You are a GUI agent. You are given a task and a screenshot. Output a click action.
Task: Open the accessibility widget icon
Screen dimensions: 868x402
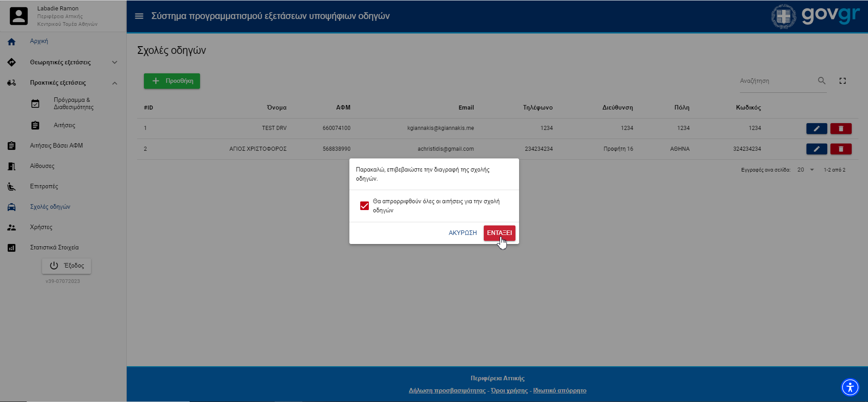pos(849,387)
